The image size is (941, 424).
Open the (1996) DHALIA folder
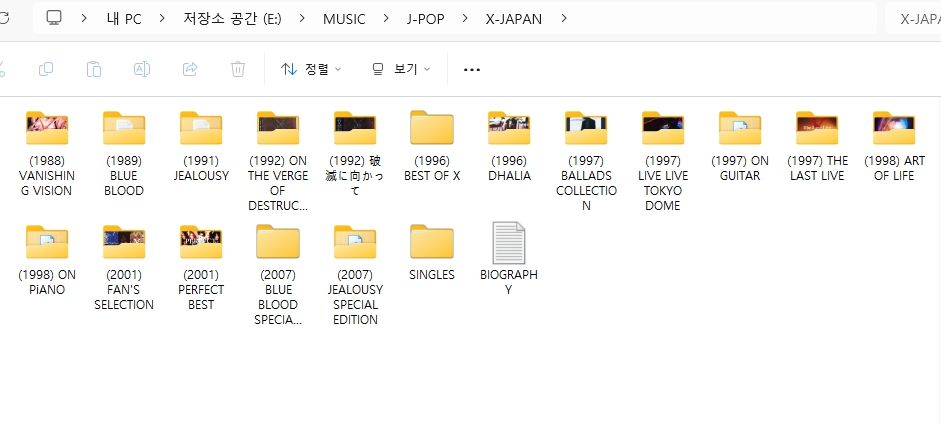click(x=509, y=146)
